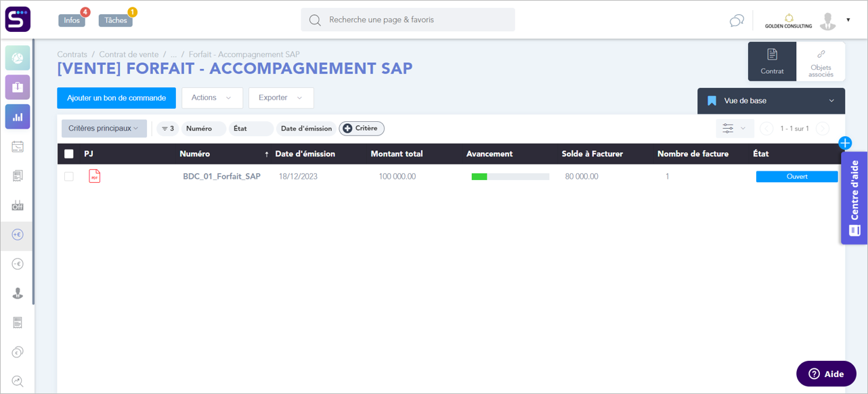Sort by 'Solde à Facturer' column header
The image size is (868, 394).
(592, 154)
